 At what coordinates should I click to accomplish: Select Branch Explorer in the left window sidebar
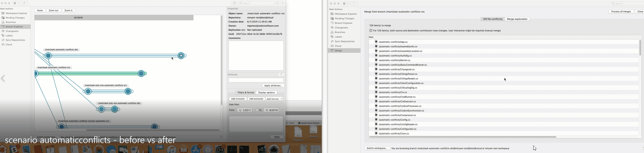click(15, 27)
